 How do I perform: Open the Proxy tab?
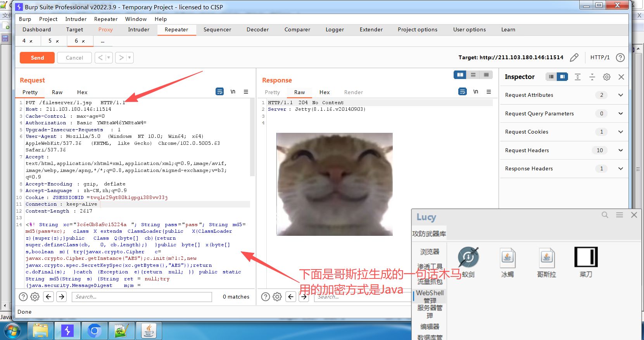(x=105, y=29)
